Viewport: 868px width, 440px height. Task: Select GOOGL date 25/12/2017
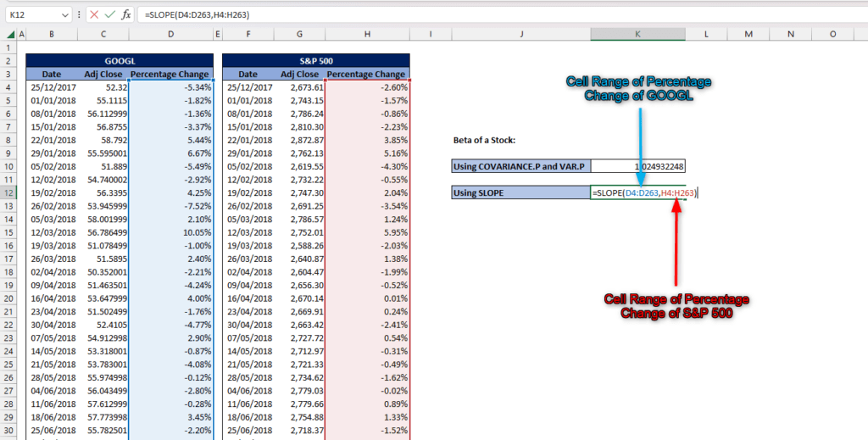(x=52, y=86)
